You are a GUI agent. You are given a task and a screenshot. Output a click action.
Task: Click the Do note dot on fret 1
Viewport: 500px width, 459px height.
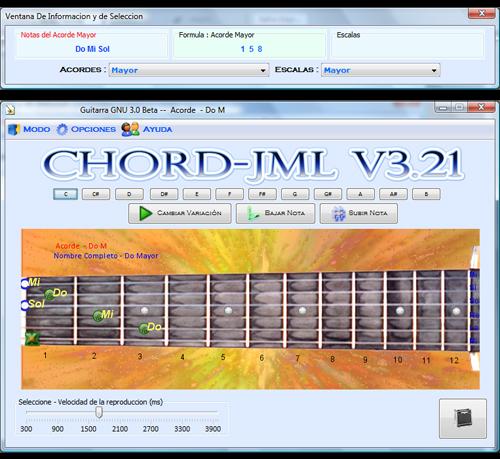click(50, 294)
